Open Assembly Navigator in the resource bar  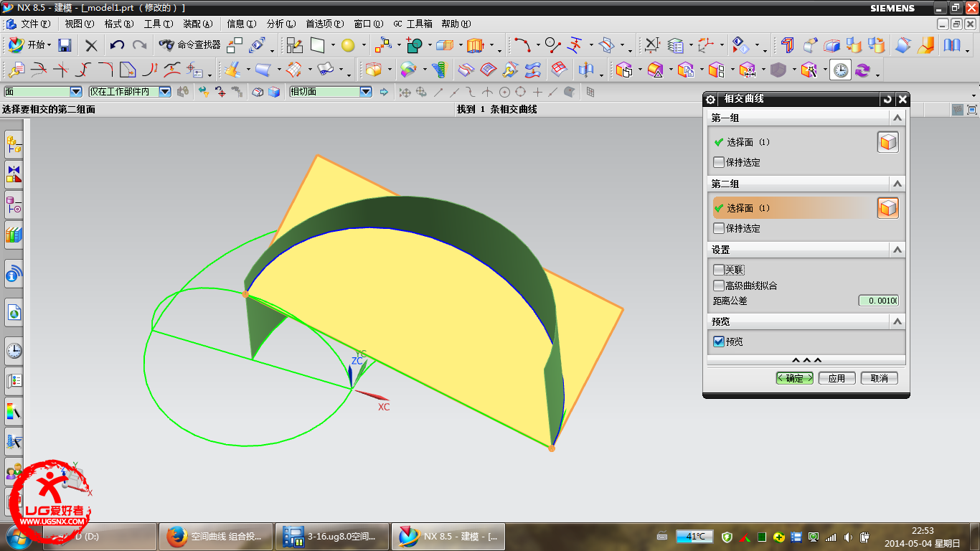(x=14, y=146)
